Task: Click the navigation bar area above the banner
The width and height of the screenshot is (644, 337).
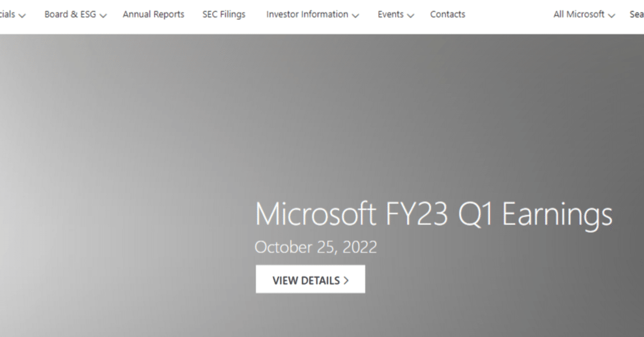Action: pyautogui.click(x=322, y=14)
